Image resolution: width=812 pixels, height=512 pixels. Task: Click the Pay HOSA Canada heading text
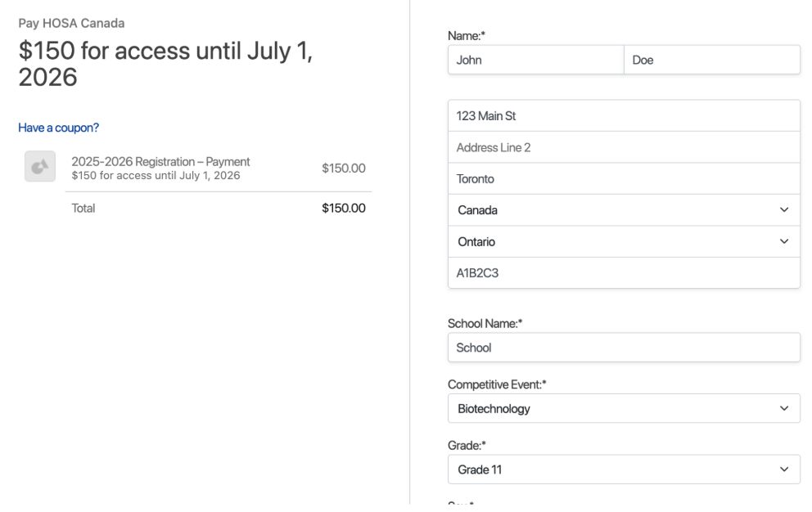71,23
